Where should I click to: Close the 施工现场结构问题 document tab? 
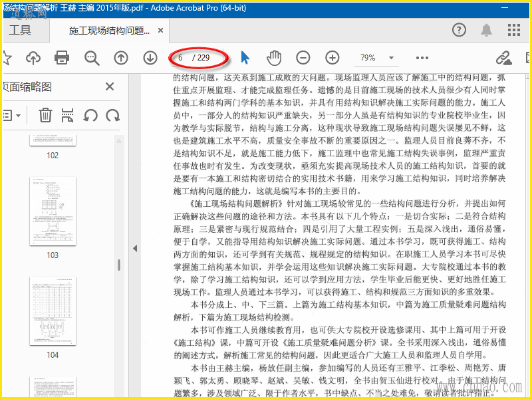click(x=160, y=31)
